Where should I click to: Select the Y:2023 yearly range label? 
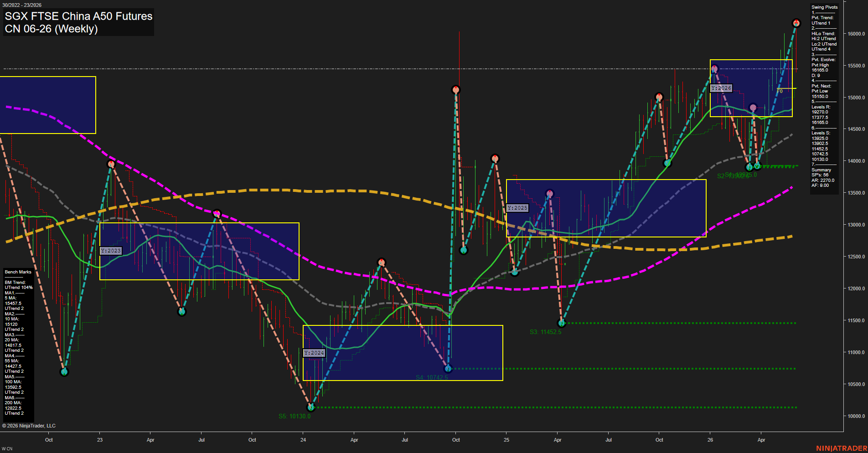[x=111, y=251]
